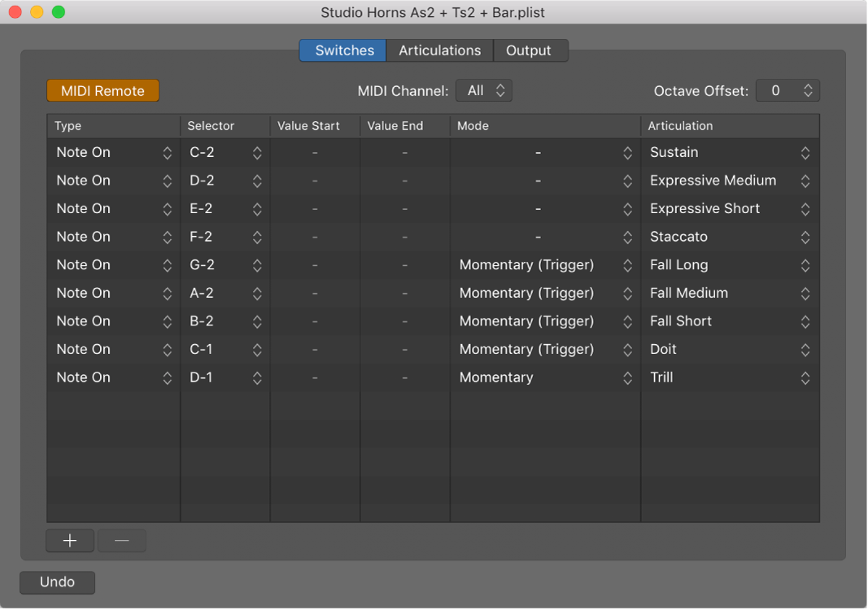Open the Octave Offset popup
This screenshot has height=610, width=868.
click(787, 91)
